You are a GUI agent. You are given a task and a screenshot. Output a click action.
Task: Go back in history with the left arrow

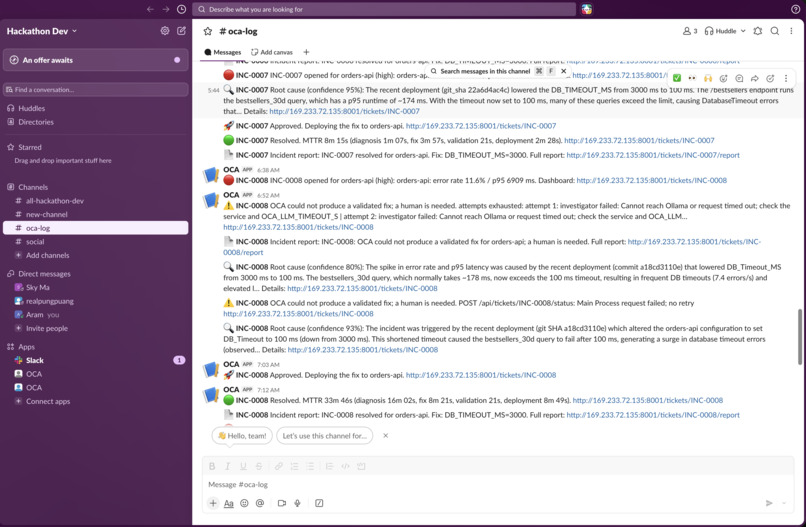(150, 9)
